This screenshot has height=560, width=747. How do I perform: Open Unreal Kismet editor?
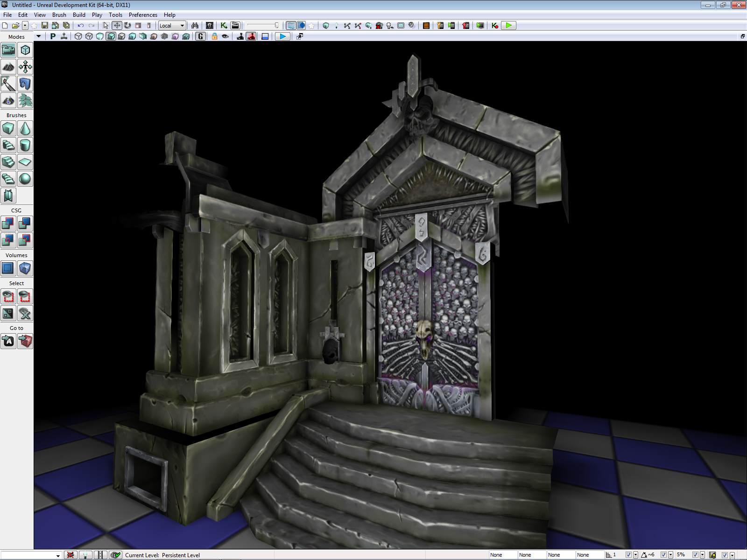(x=224, y=26)
